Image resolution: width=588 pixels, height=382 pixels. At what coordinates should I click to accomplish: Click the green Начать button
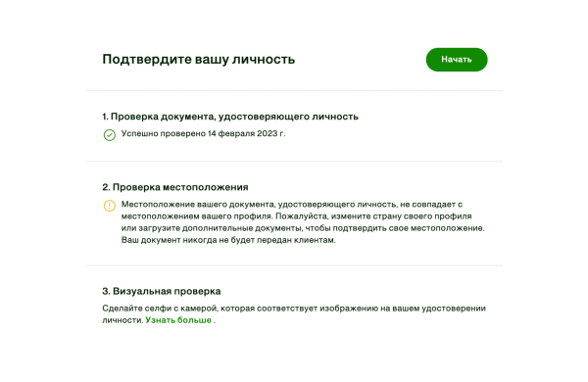tap(457, 59)
